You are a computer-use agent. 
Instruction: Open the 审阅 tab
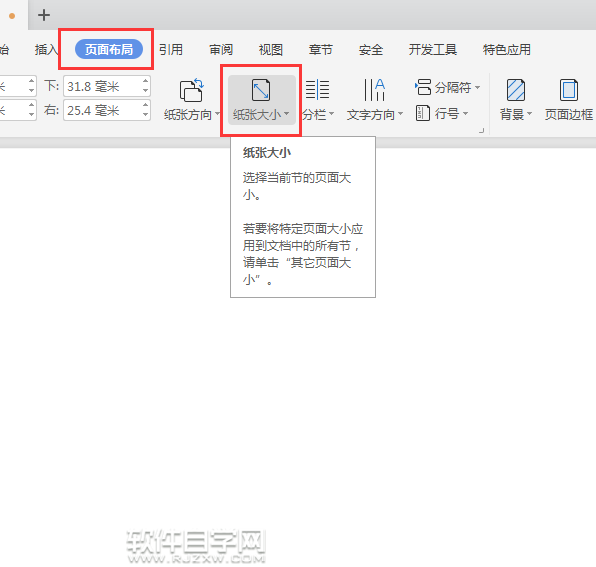coord(221,49)
